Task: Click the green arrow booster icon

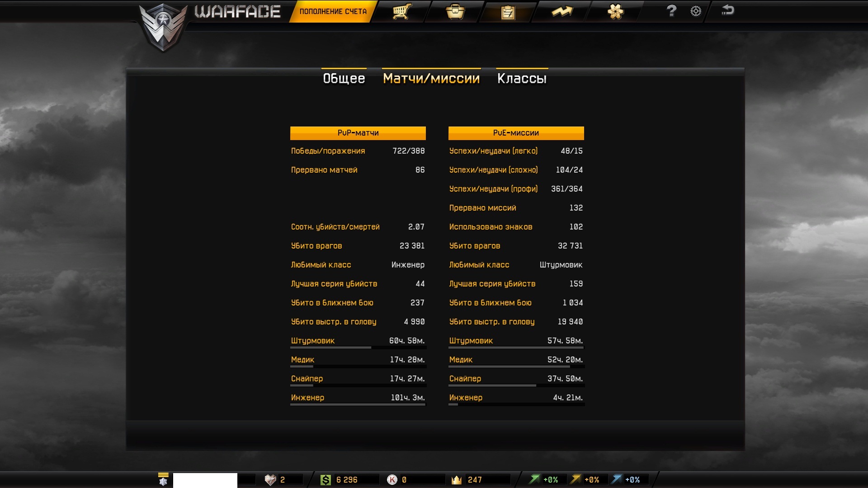Action: click(x=535, y=479)
